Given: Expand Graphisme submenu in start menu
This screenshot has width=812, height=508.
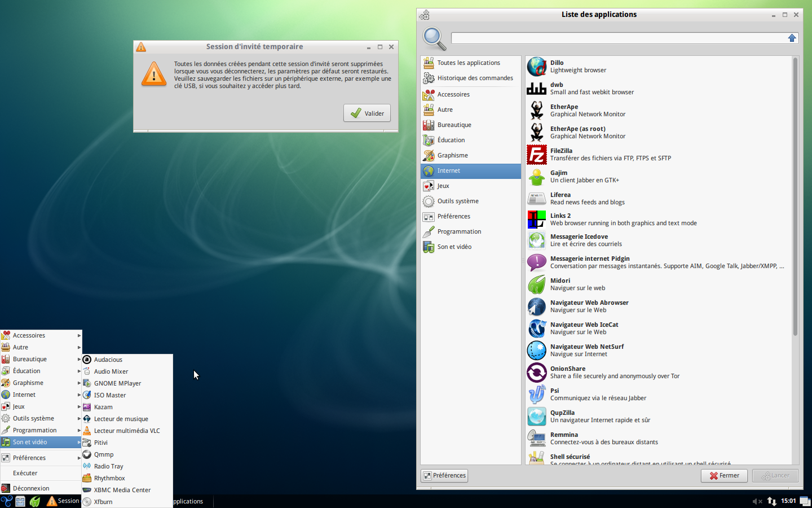Looking at the screenshot, I should 41,383.
